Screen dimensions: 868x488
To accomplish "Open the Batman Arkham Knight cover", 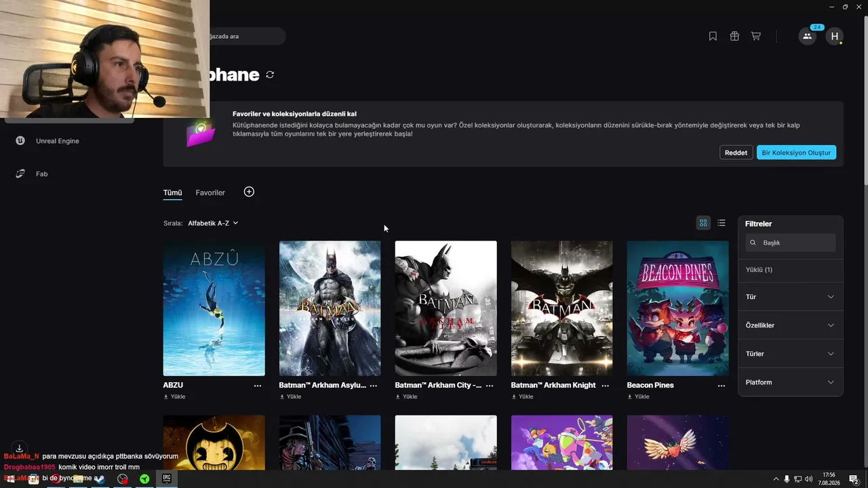I will [x=562, y=308].
